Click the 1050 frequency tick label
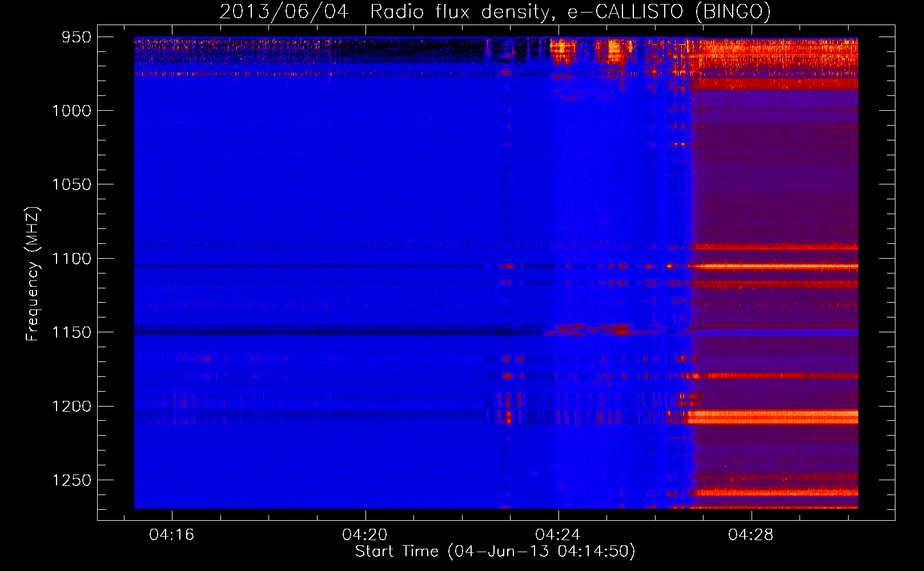Viewport: 924px width, 571px height. pos(72,184)
